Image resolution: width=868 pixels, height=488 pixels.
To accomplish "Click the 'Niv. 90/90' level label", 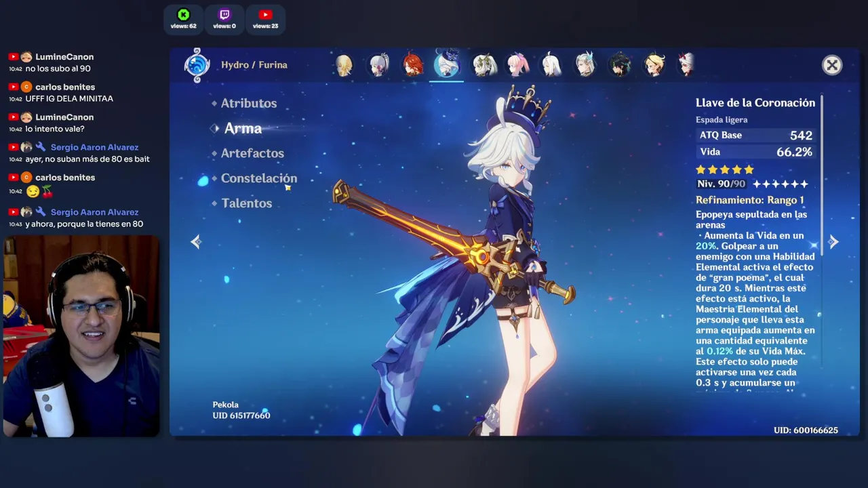I will coord(722,184).
